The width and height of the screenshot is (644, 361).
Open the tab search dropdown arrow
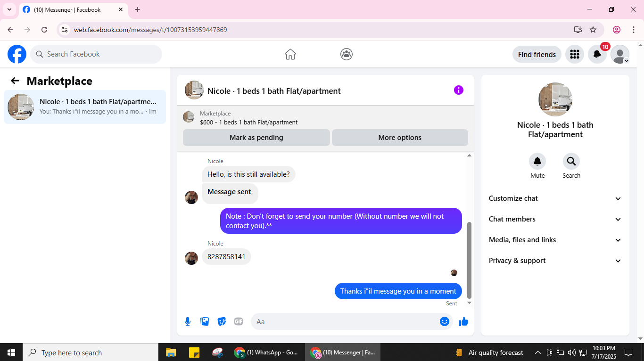click(9, 9)
